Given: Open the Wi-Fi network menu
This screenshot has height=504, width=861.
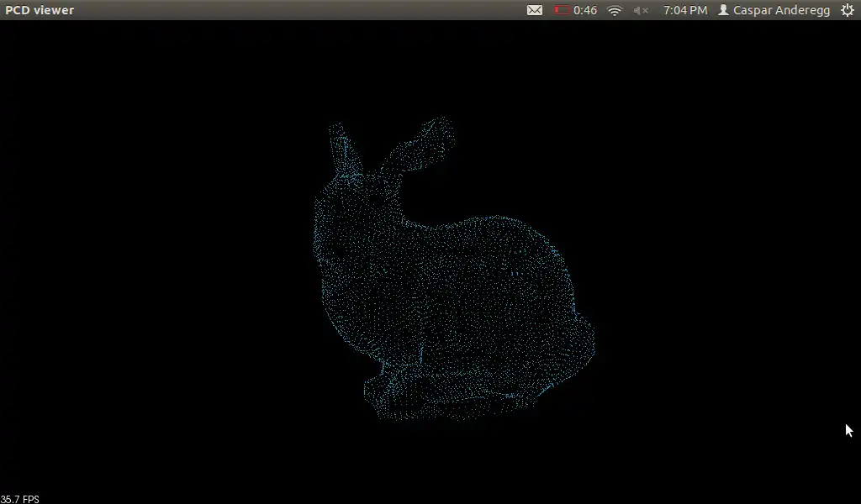Looking at the screenshot, I should 615,10.
